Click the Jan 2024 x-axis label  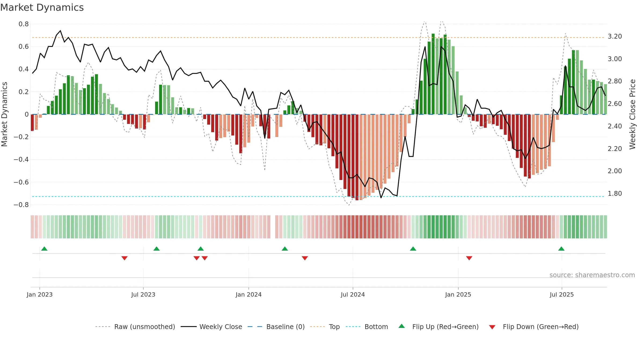pos(249,294)
